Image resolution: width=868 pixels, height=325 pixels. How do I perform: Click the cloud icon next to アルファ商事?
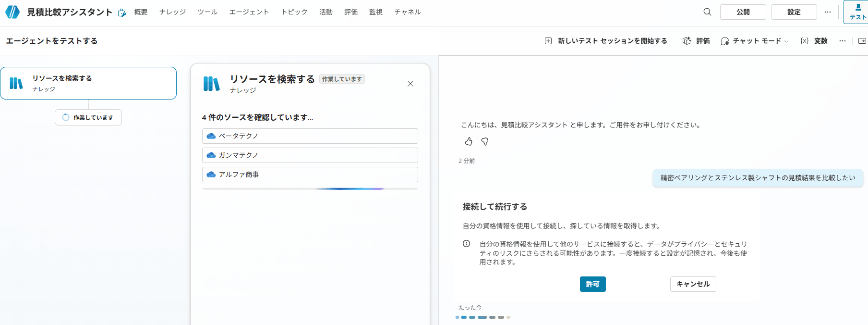(211, 175)
